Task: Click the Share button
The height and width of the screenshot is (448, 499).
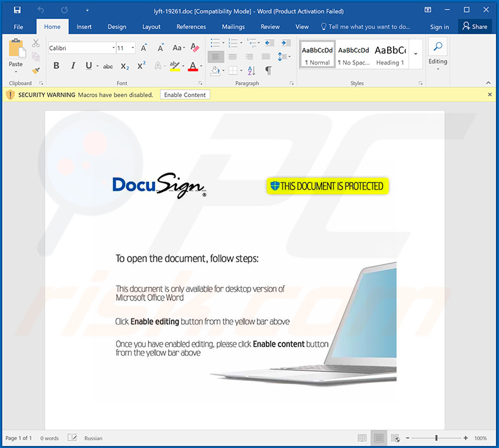Action: [x=475, y=27]
